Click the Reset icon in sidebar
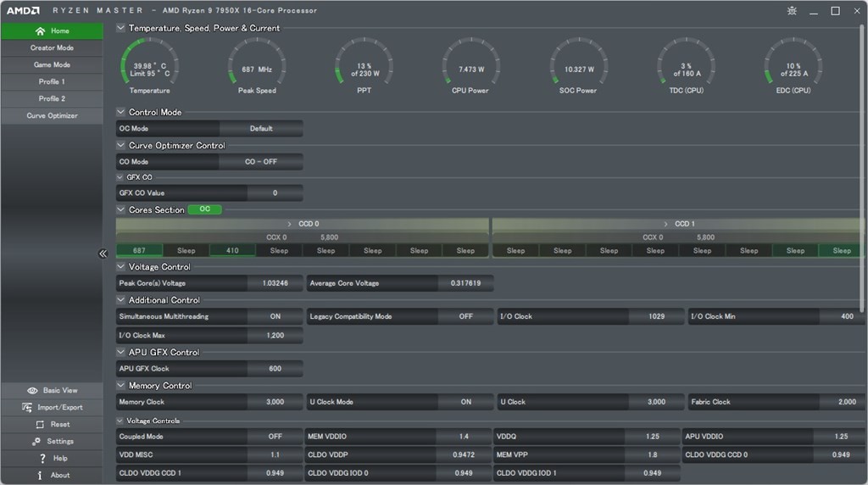 tap(40, 425)
